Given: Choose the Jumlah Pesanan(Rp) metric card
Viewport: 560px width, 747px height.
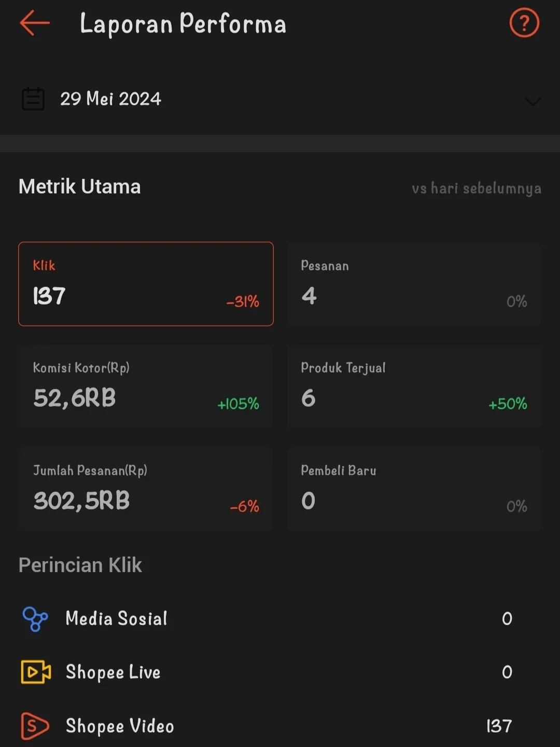Looking at the screenshot, I should [x=146, y=489].
